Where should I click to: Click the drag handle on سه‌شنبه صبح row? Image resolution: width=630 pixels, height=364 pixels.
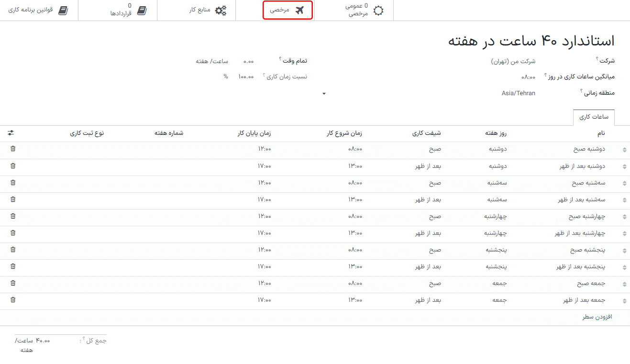(x=624, y=183)
